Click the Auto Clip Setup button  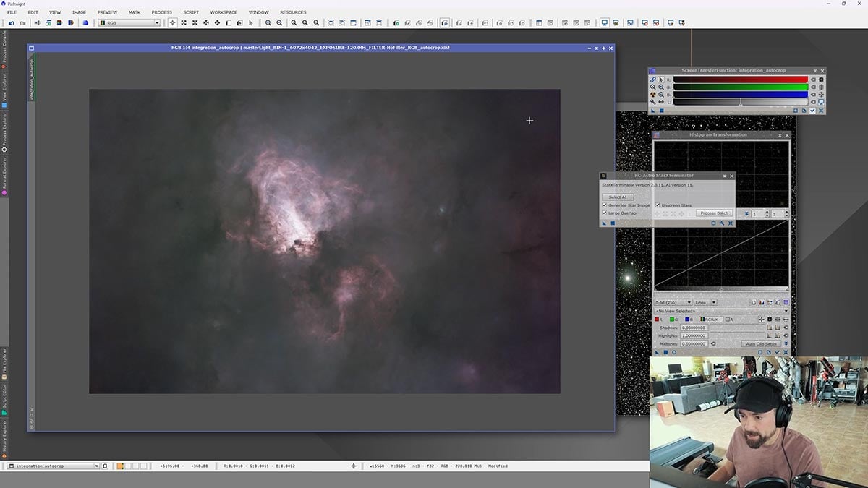[760, 344]
